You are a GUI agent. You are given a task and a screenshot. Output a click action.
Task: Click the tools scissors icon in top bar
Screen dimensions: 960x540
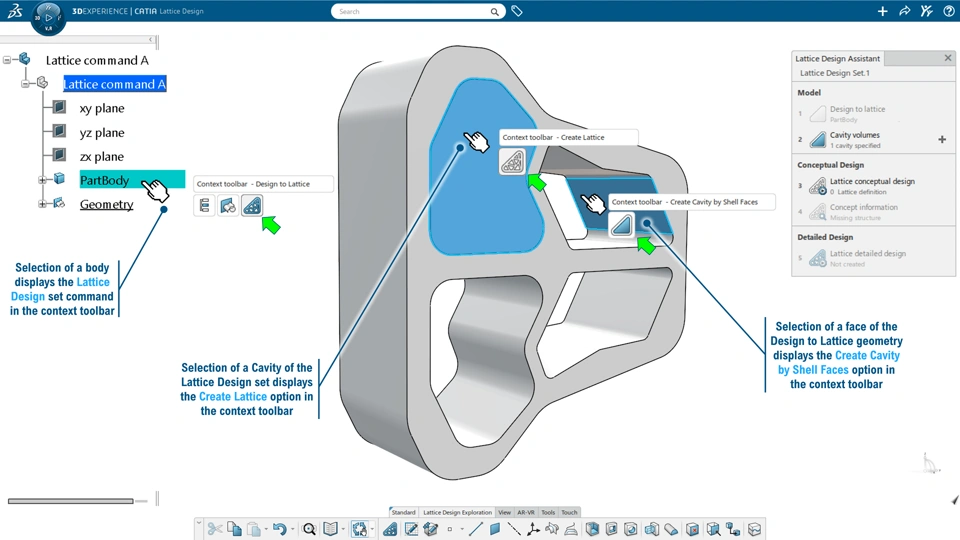pyautogui.click(x=926, y=11)
